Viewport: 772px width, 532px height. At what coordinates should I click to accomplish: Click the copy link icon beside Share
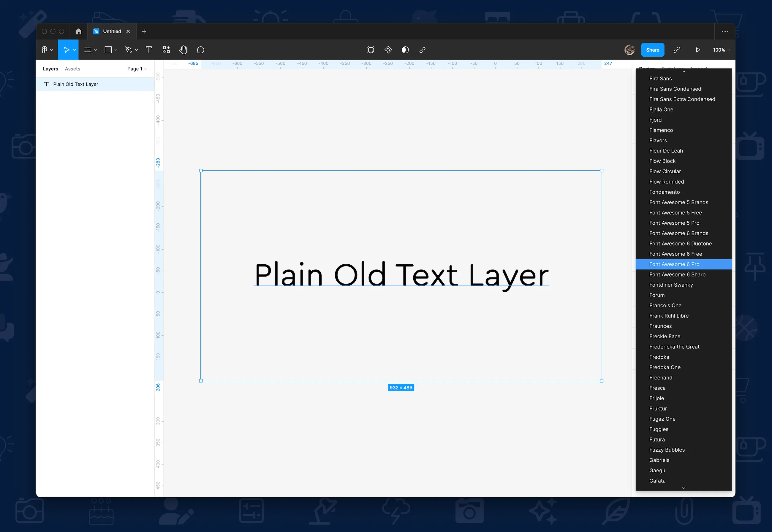[x=677, y=50]
